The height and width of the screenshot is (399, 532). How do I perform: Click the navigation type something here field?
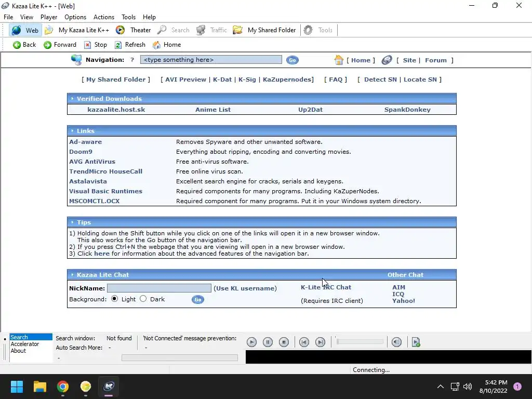[x=211, y=60]
